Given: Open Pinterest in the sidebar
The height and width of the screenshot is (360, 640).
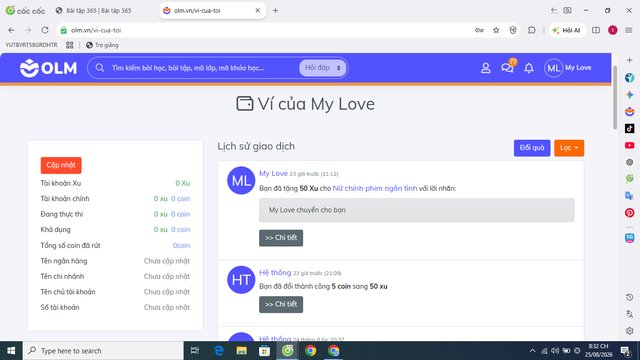Looking at the screenshot, I should pyautogui.click(x=629, y=213).
